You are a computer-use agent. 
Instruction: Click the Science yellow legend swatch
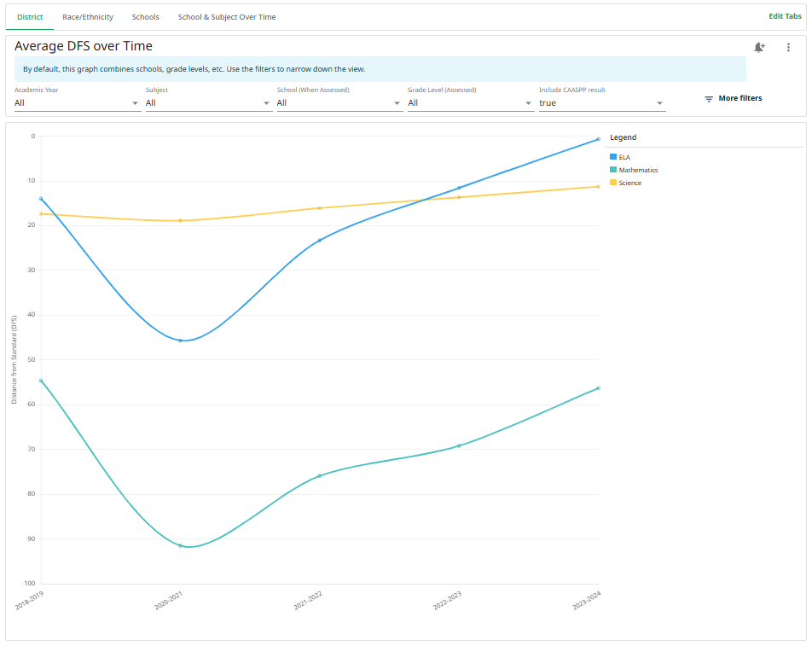pos(613,183)
